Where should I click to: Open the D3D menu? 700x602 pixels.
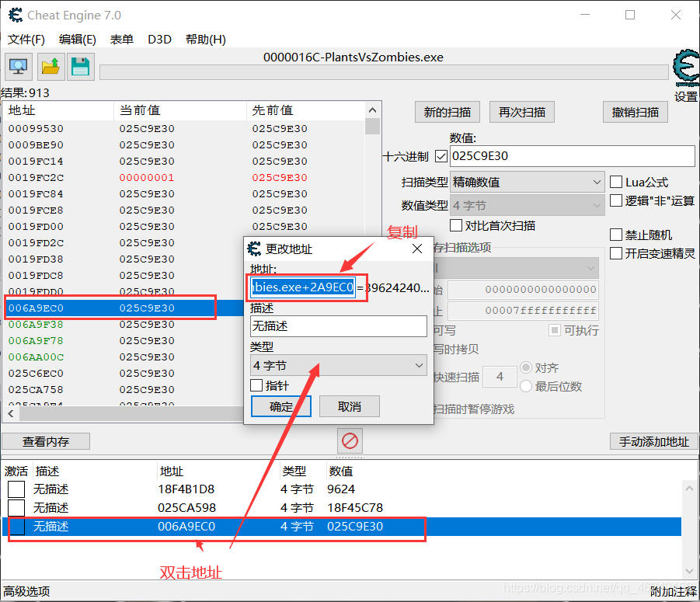[x=159, y=40]
